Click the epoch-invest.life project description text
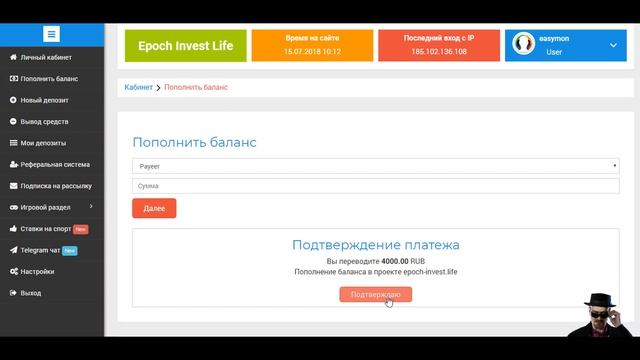 point(376,272)
